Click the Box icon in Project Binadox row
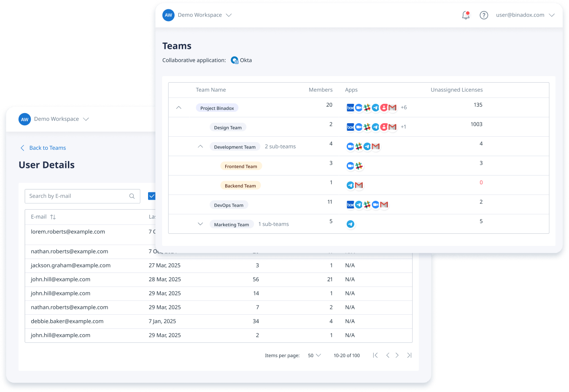 [350, 108]
